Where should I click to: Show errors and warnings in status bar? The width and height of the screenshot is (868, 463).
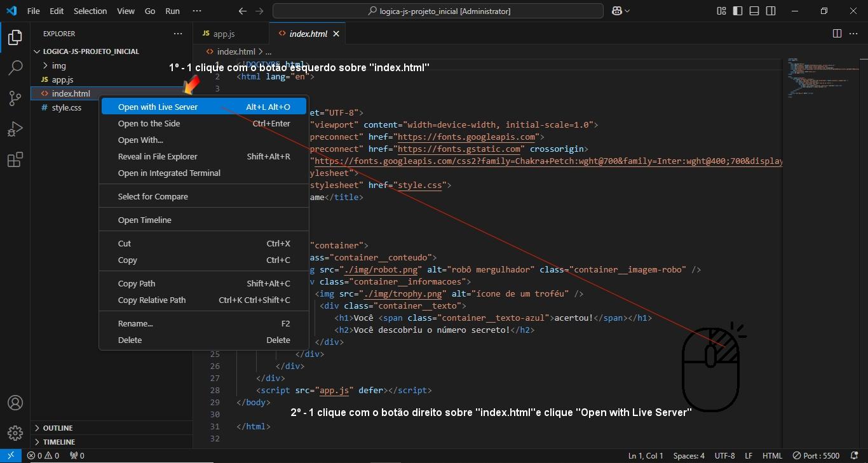point(43,455)
